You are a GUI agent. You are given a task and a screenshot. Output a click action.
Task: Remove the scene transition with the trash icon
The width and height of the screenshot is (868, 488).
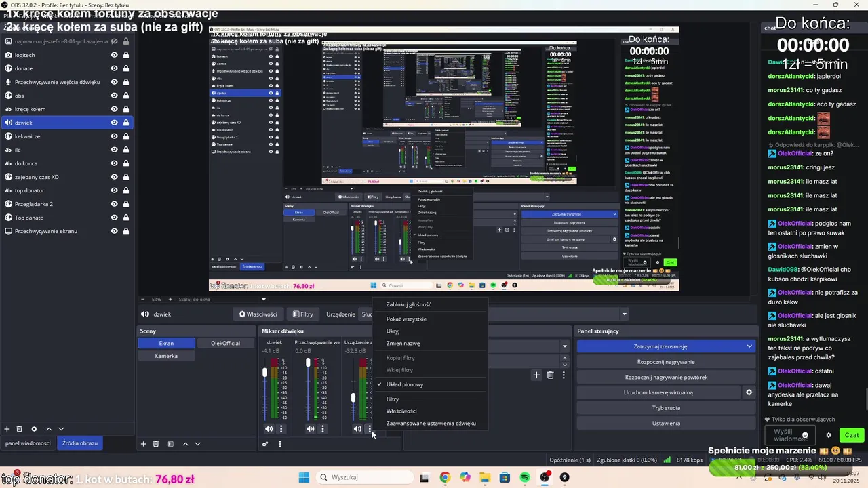(550, 375)
